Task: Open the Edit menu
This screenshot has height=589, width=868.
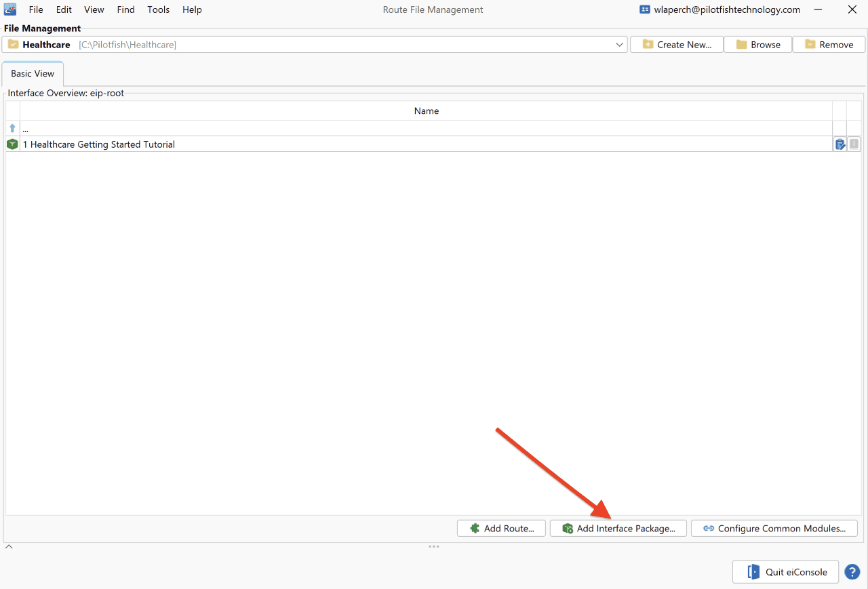Action: 64,9
